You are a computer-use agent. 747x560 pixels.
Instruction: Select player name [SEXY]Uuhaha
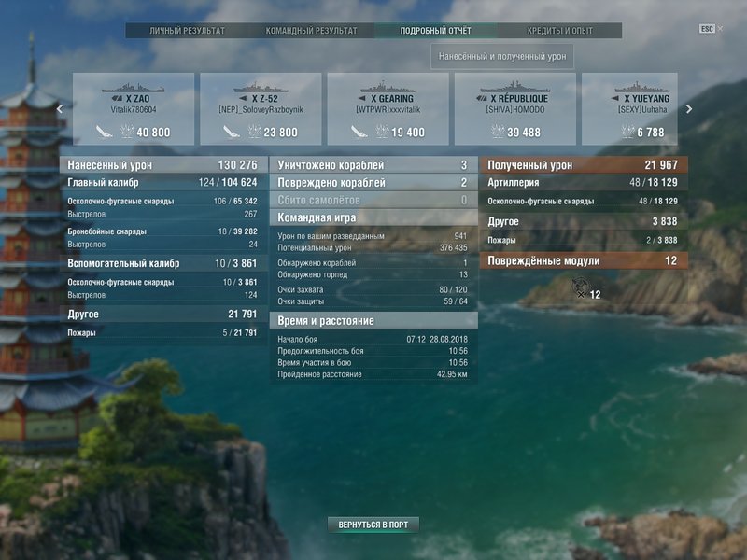642,109
